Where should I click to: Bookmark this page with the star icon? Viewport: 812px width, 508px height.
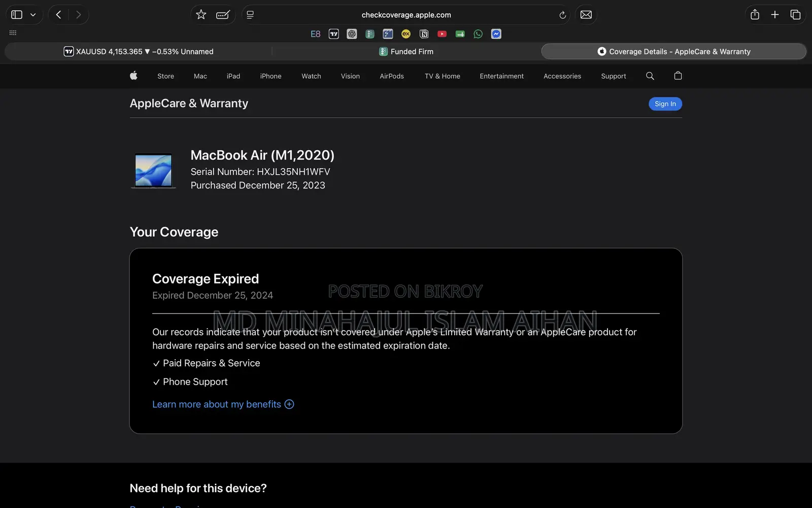coord(201,15)
